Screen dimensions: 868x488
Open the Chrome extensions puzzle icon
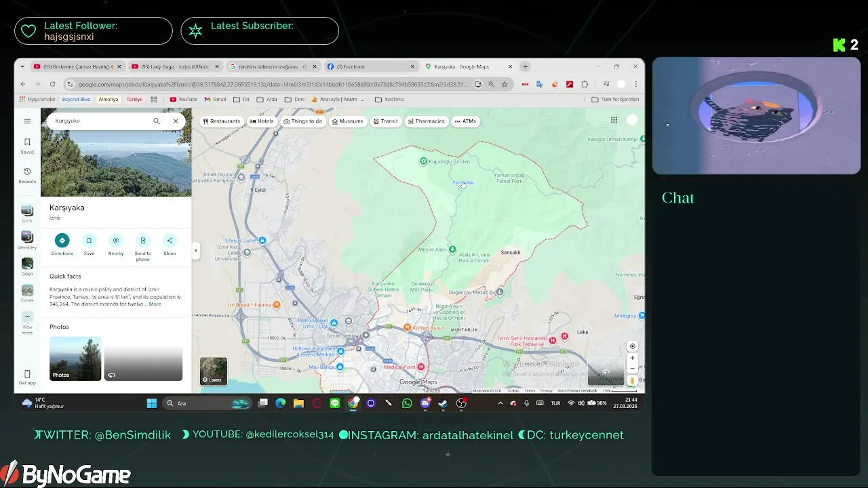(585, 84)
